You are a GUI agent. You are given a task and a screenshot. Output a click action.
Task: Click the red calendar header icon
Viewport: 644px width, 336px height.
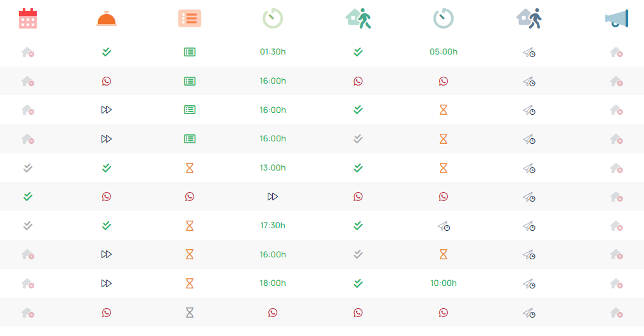tap(28, 18)
